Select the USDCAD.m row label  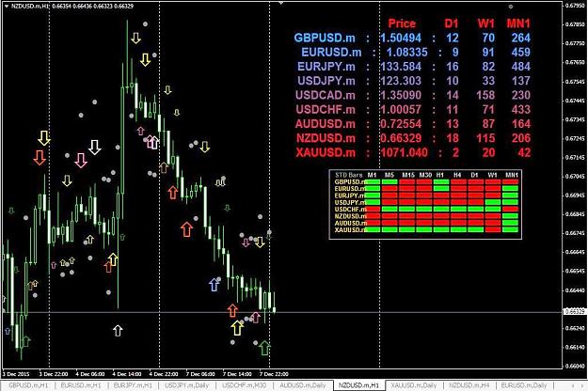point(326,95)
